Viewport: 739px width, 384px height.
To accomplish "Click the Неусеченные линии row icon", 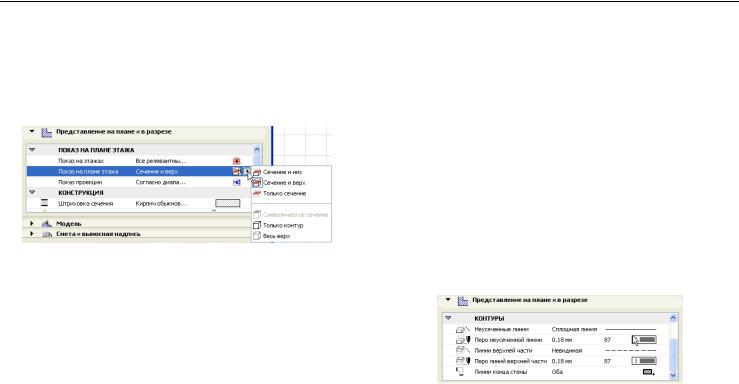I will click(x=462, y=329).
